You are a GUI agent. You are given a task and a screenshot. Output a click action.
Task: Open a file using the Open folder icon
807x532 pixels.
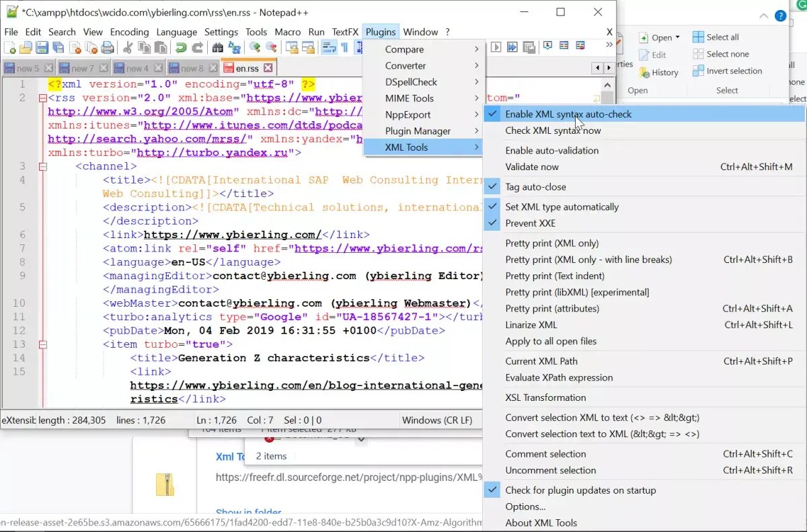click(25, 46)
